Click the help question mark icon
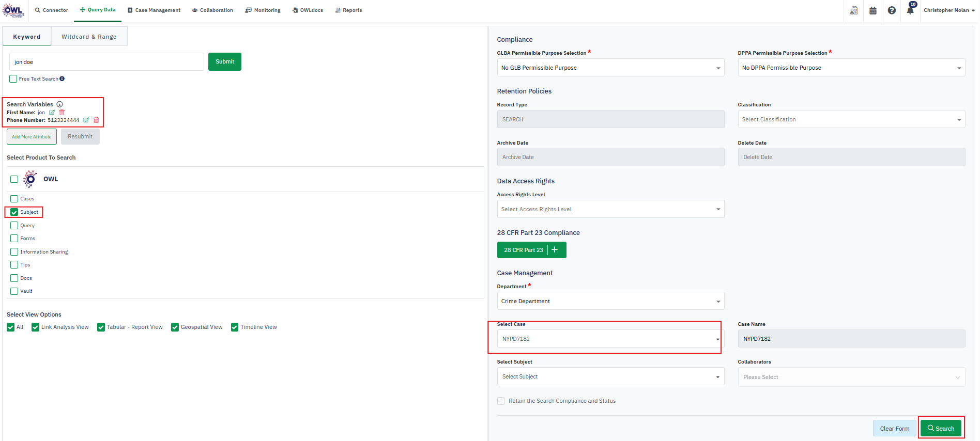This screenshot has width=980, height=441. [x=892, y=10]
